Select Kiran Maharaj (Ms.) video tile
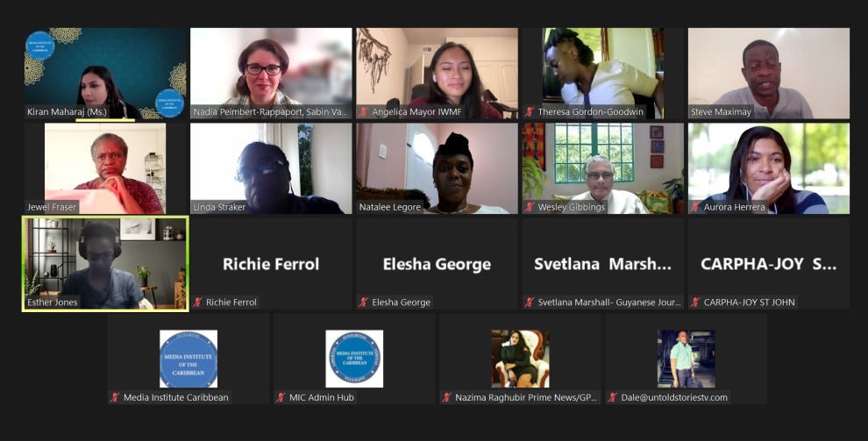Screen dimensions: 868x441 coord(105,73)
